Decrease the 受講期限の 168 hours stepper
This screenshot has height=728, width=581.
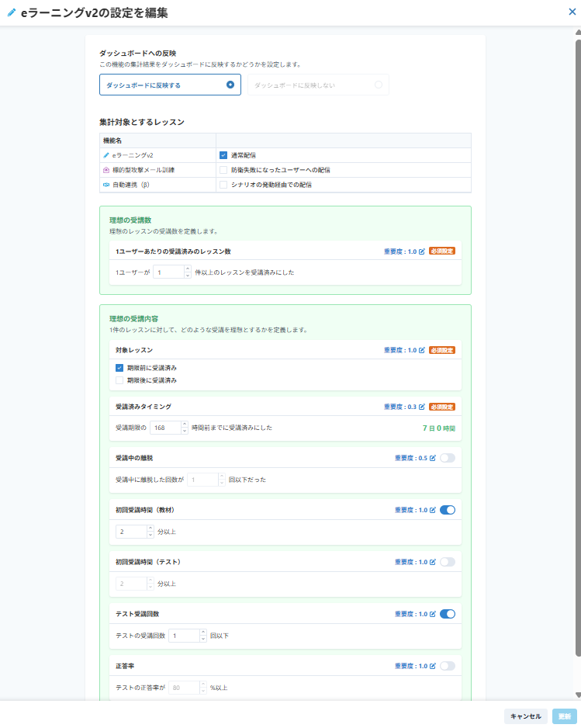(x=185, y=431)
